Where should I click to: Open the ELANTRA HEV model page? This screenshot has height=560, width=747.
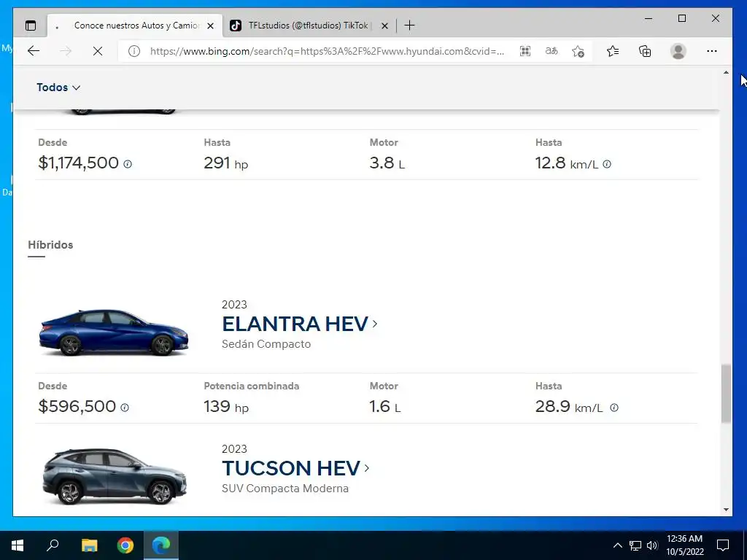pyautogui.click(x=299, y=324)
